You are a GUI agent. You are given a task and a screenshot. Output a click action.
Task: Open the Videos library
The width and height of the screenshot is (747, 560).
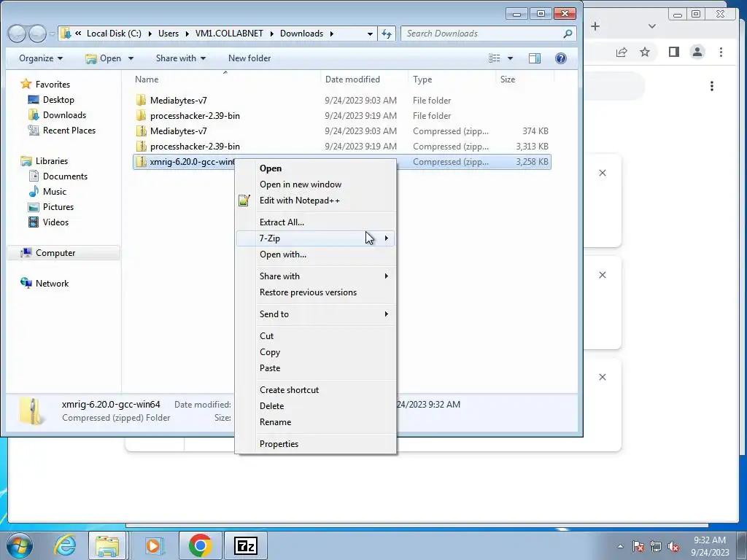49,222
